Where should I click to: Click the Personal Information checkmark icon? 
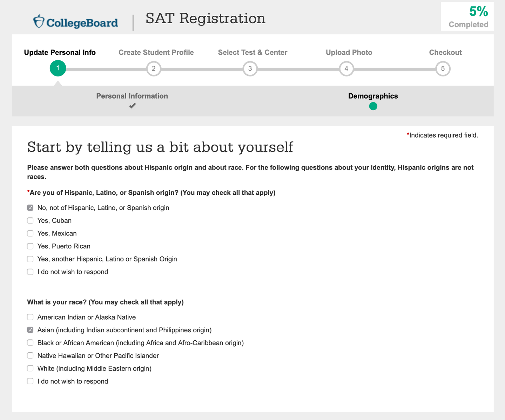tap(132, 106)
